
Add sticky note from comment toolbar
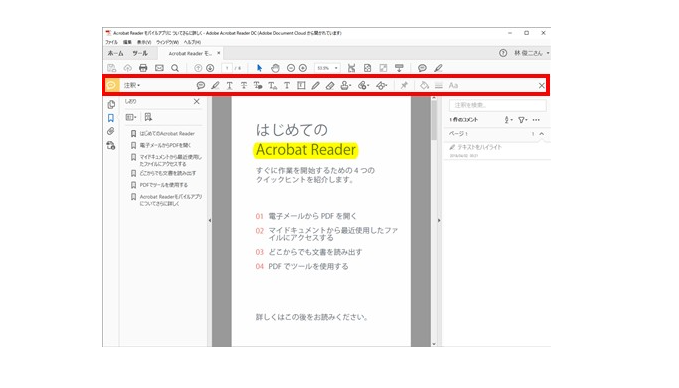click(x=200, y=85)
